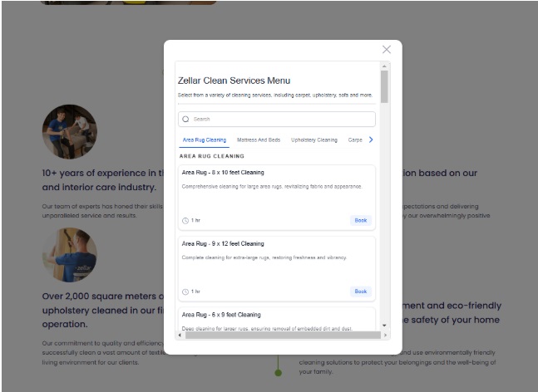
Task: Click '10+ years of experience' heading behind popup
Action: (x=103, y=180)
